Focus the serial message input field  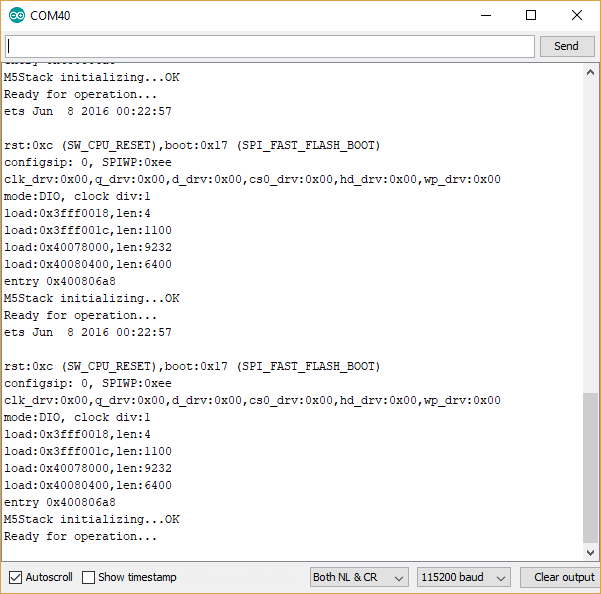(x=270, y=46)
